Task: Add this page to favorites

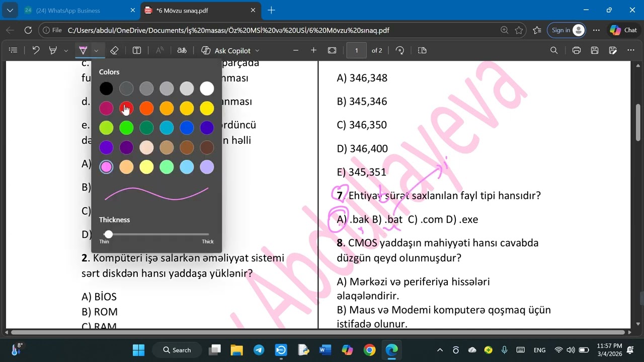Action: click(519, 30)
